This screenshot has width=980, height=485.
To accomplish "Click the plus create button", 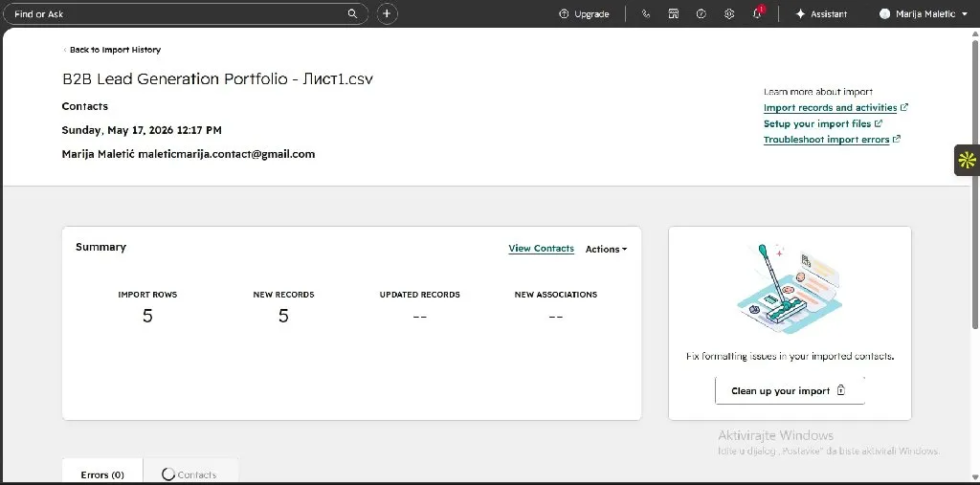I will pyautogui.click(x=388, y=13).
